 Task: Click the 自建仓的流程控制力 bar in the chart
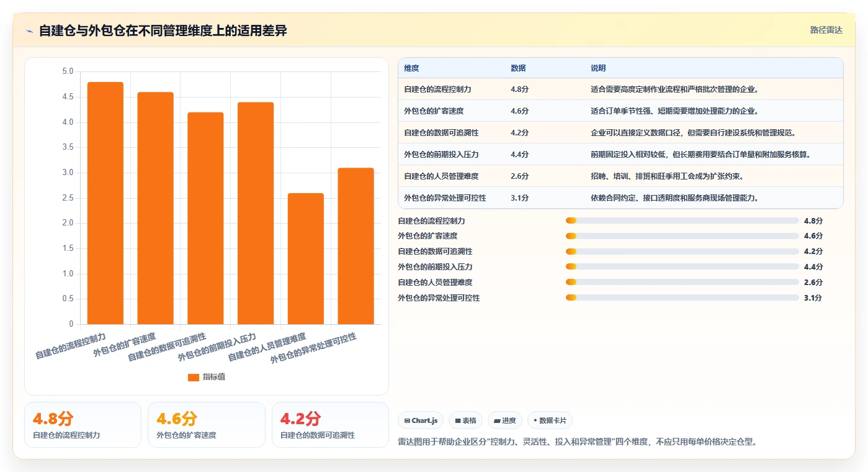pos(105,203)
